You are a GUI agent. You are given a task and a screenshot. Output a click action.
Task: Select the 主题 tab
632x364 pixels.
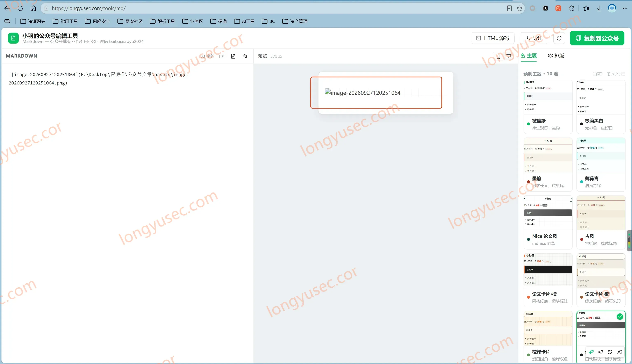[x=529, y=55]
